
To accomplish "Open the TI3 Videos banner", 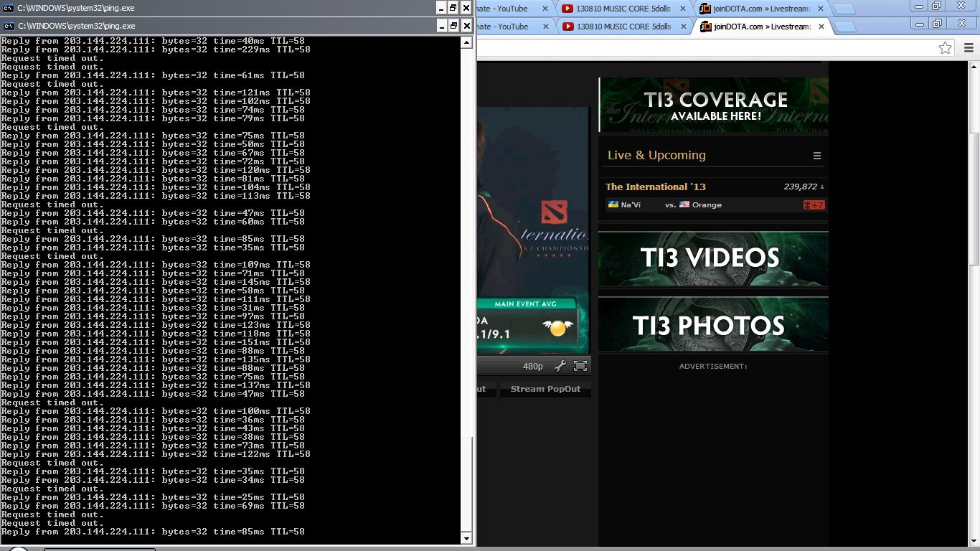I will [714, 258].
